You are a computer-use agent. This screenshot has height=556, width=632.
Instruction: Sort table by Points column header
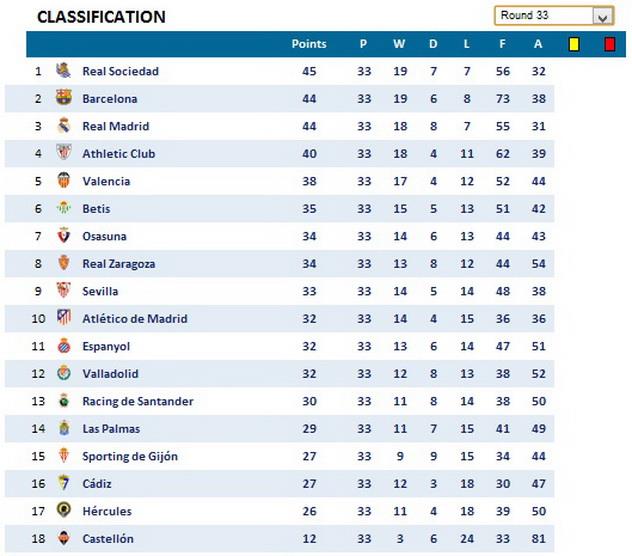[x=309, y=44]
